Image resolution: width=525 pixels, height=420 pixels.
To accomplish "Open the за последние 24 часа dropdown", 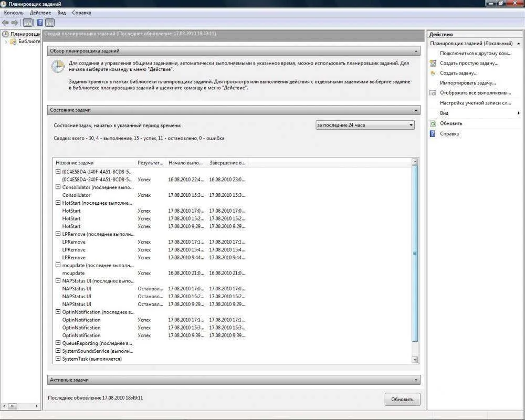I will coord(365,125).
